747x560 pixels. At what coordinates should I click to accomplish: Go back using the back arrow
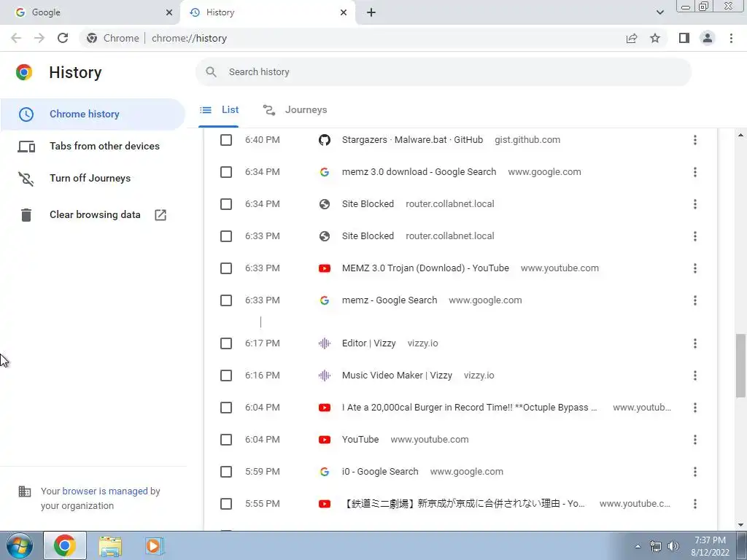point(16,38)
